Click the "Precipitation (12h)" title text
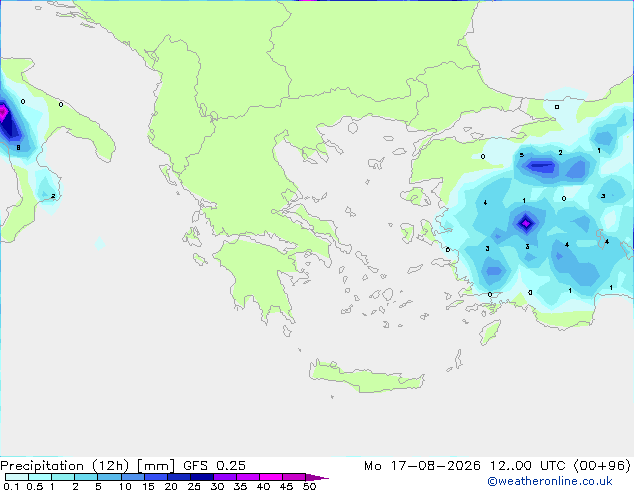Image resolution: width=634 pixels, height=490 pixels. click(x=65, y=466)
